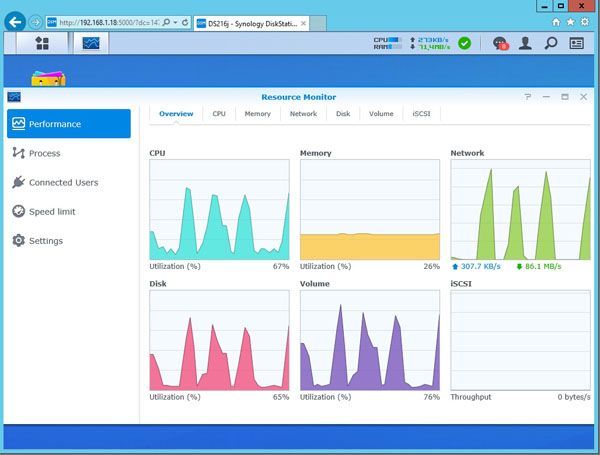Select Performance in the sidebar
600x455 pixels.
[x=68, y=124]
